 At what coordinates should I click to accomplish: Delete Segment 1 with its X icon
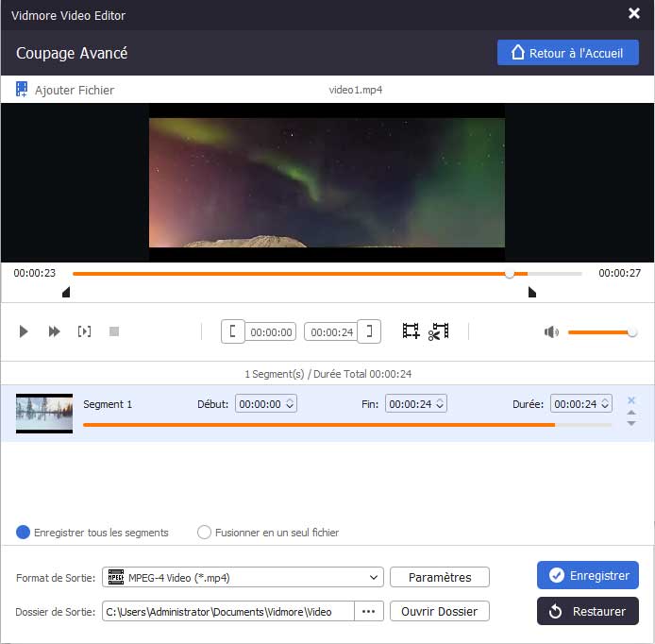(631, 400)
